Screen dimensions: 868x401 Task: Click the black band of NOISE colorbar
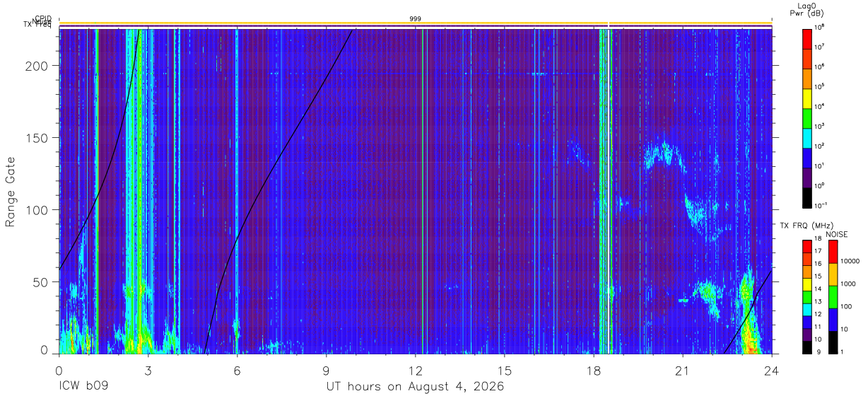833,342
